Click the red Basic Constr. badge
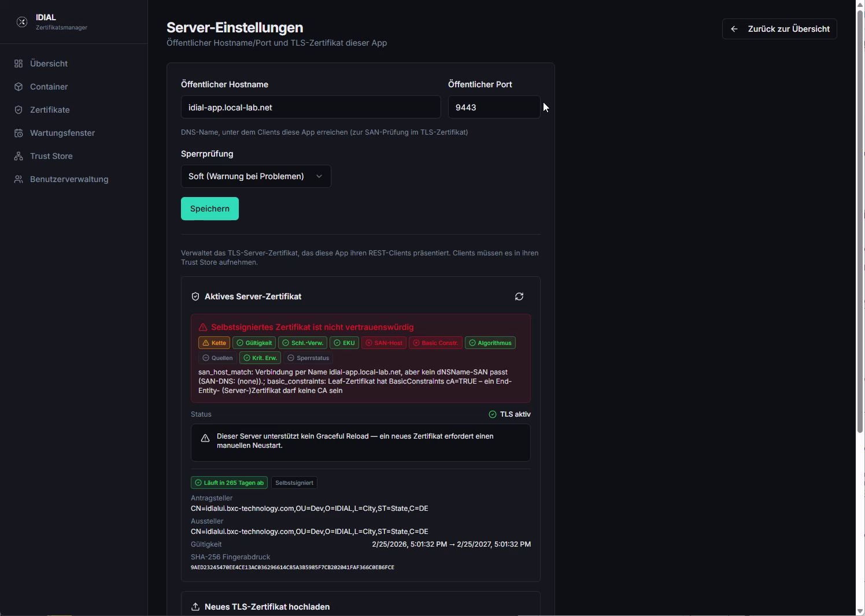Image resolution: width=865 pixels, height=616 pixels. click(x=435, y=343)
